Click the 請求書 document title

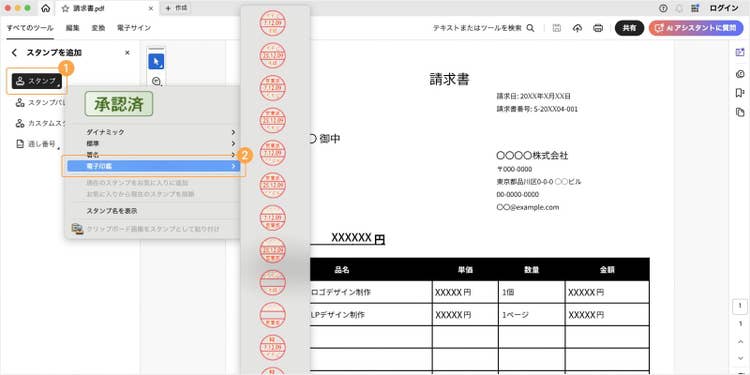449,79
